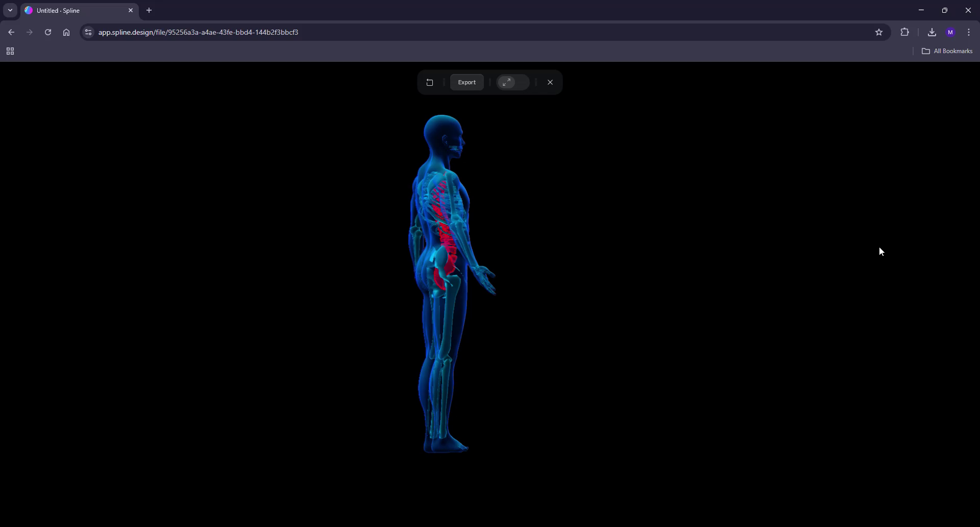This screenshot has height=527, width=980.
Task: Expand the site settings controls
Action: 88,32
